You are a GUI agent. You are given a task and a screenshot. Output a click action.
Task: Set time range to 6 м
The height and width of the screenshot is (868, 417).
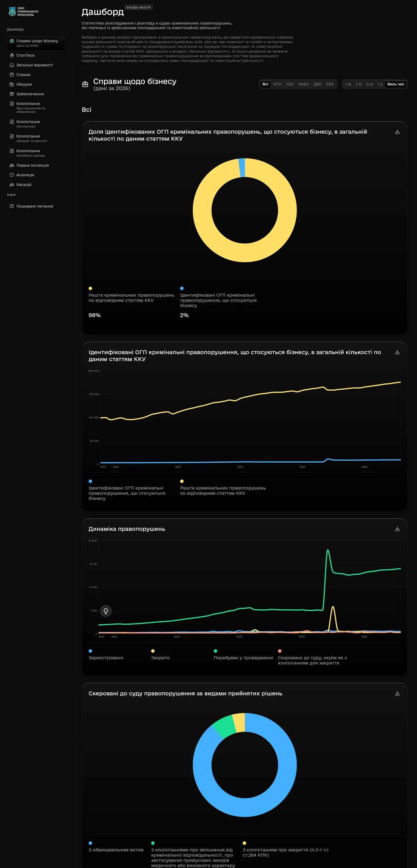pyautogui.click(x=370, y=84)
